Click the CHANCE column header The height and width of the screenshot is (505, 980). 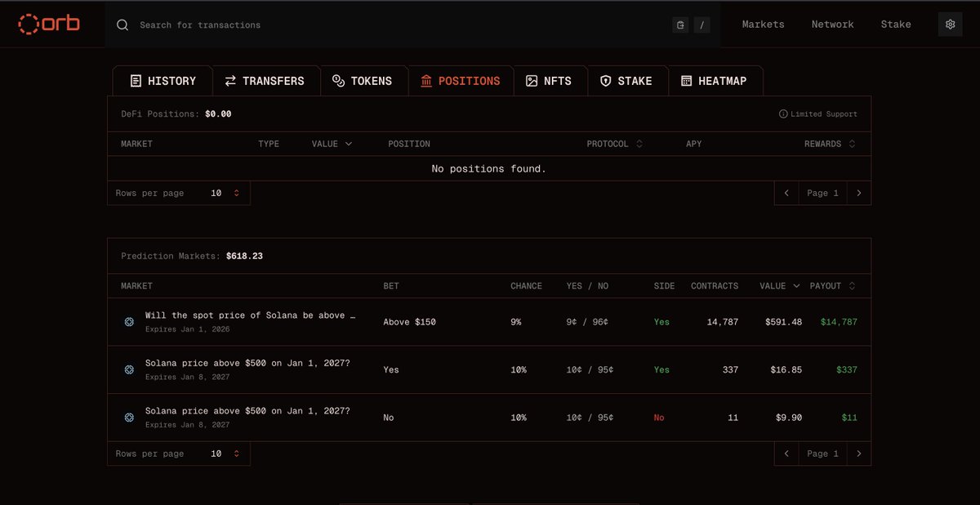[526, 286]
